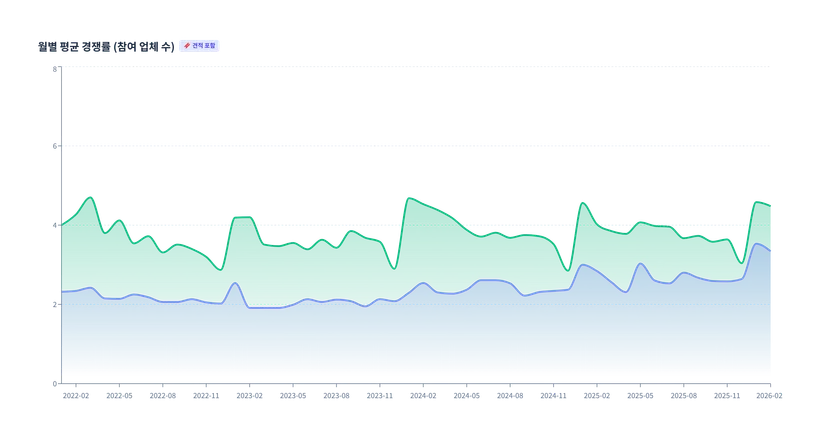Viewport: 828px width, 442px height.
Task: Click the 2022-02 x-axis label
Action: (76, 396)
